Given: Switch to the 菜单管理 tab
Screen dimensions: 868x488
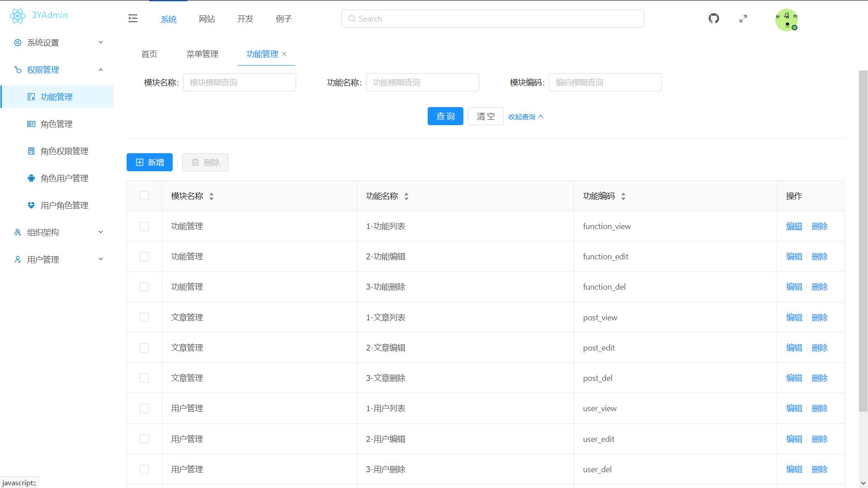Looking at the screenshot, I should coord(202,54).
